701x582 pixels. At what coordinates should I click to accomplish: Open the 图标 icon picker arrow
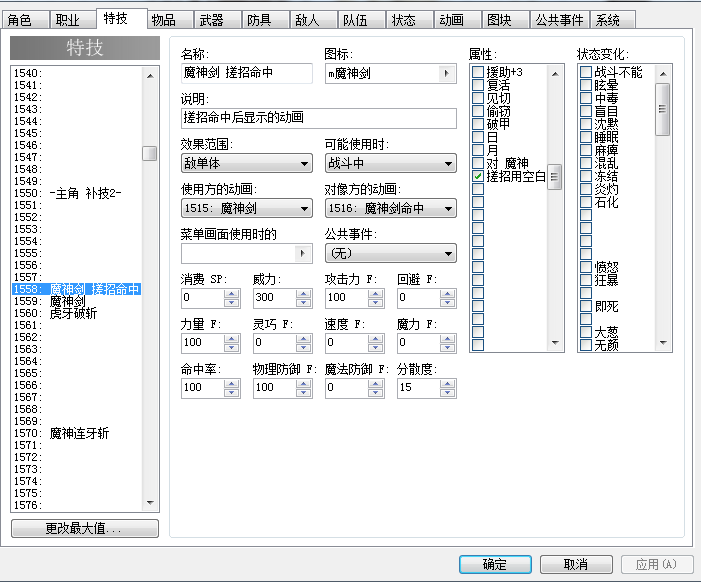446,74
